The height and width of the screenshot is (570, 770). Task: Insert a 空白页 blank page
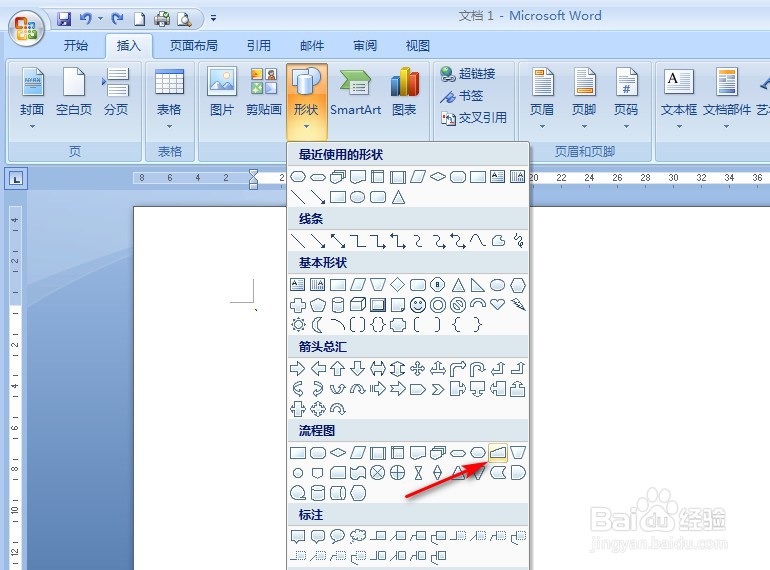[74, 92]
